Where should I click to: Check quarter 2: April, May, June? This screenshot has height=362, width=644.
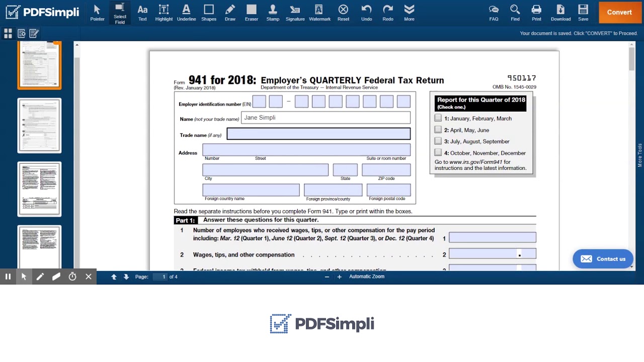438,130
